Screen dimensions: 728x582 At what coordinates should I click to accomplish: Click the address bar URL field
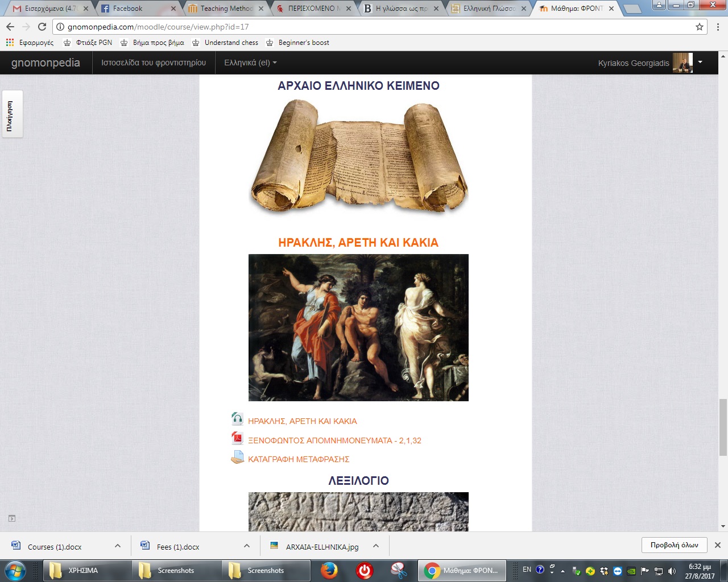point(375,27)
